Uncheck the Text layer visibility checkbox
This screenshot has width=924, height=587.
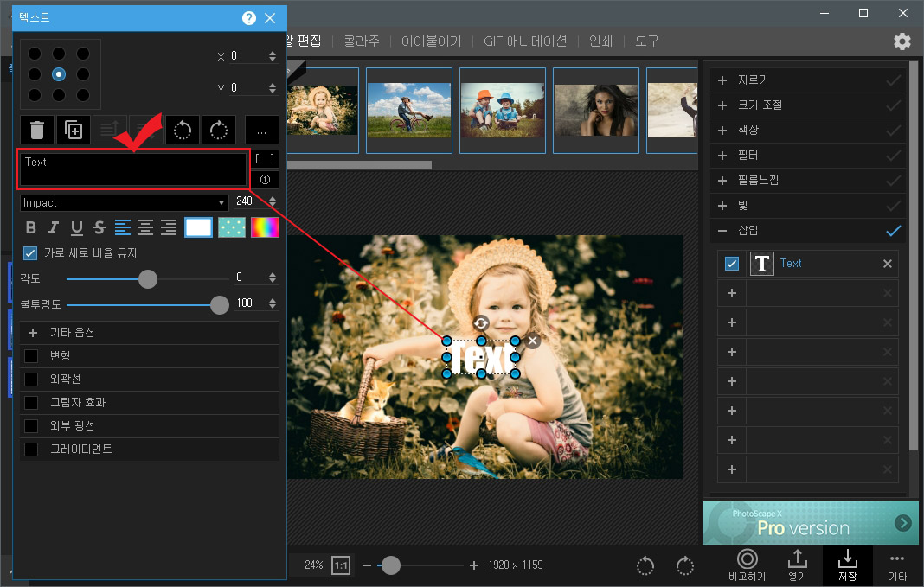click(x=731, y=264)
